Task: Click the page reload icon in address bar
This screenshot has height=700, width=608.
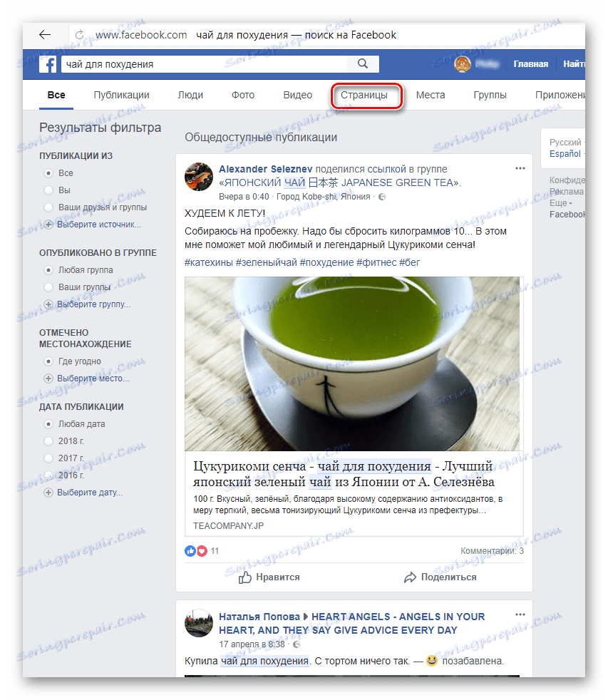Action: coord(78,34)
